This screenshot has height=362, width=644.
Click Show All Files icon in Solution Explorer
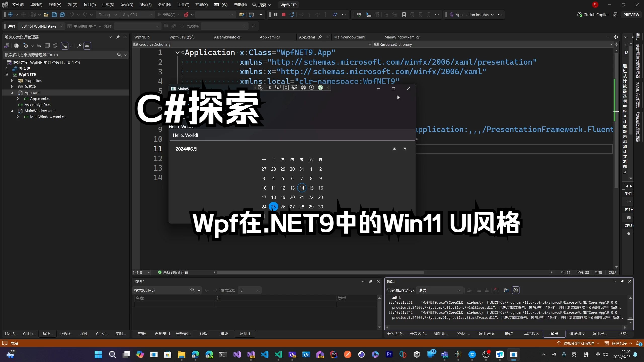coord(55,46)
